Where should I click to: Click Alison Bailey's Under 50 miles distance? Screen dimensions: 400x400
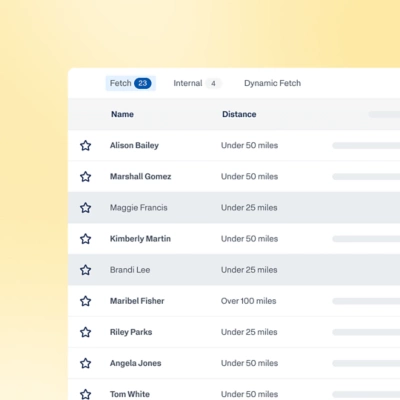(x=250, y=145)
